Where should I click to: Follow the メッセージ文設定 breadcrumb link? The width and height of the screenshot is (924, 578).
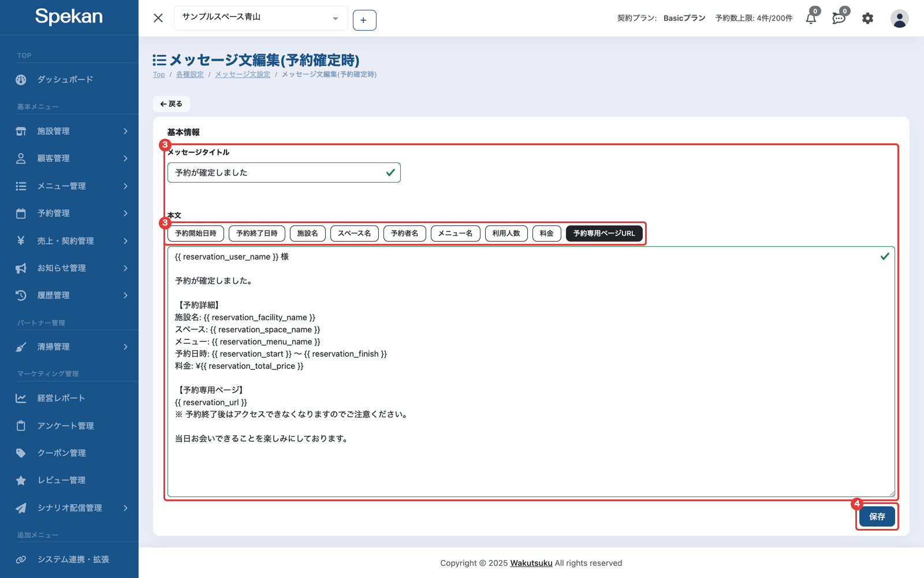point(243,75)
